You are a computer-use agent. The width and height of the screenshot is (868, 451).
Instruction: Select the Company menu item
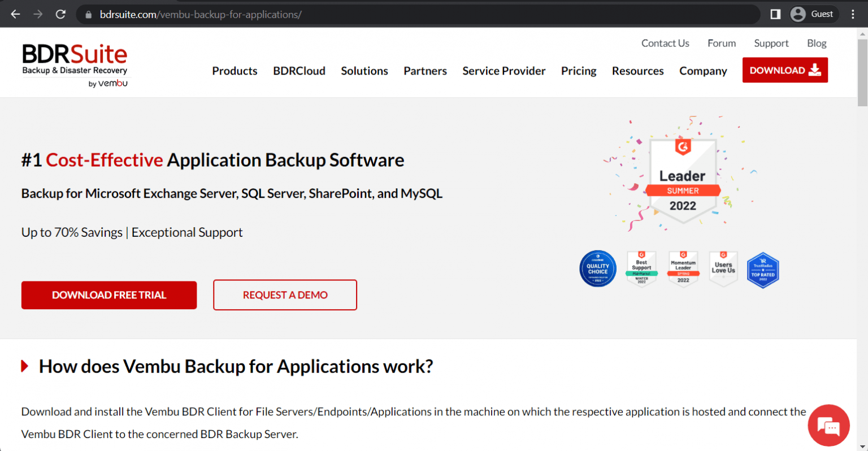click(x=702, y=71)
